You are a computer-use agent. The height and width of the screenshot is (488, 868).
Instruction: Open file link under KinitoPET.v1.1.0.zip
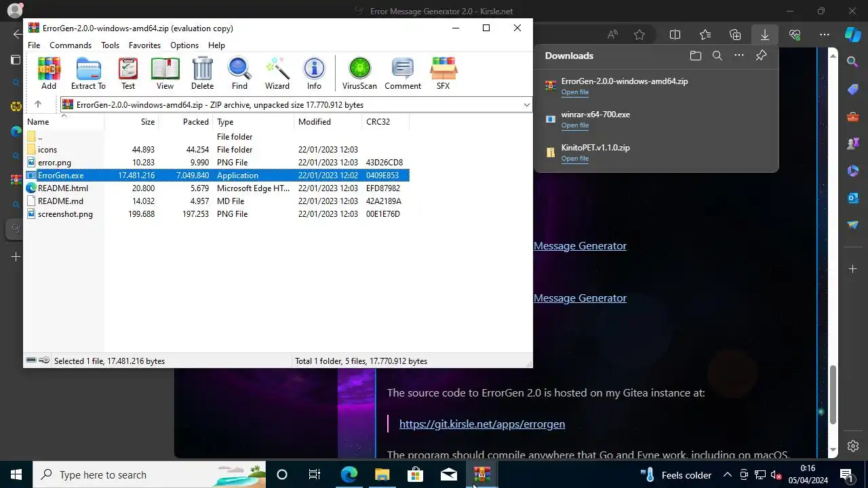pyautogui.click(x=574, y=159)
